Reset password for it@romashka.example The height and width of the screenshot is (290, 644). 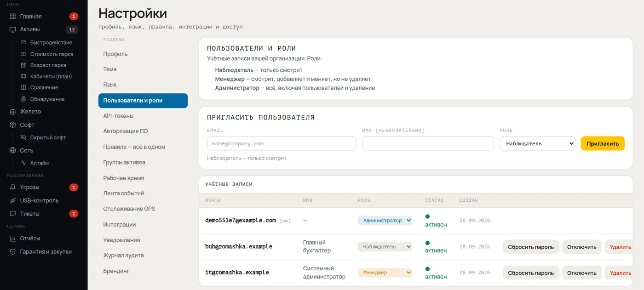tap(531, 273)
